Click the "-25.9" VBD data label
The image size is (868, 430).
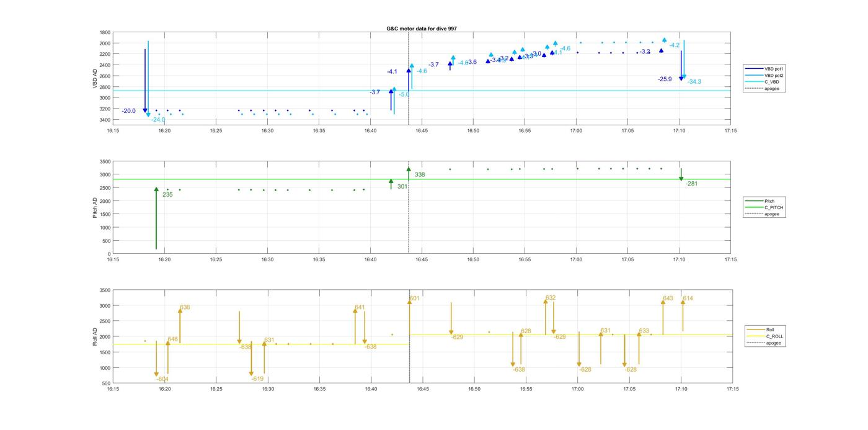(665, 79)
